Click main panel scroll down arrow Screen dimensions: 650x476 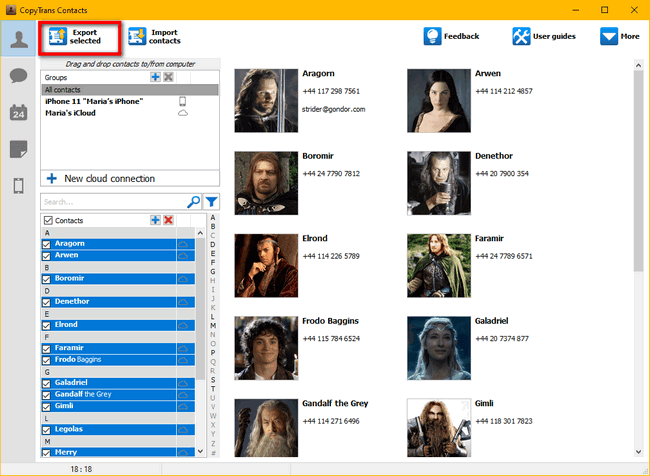[x=638, y=452]
